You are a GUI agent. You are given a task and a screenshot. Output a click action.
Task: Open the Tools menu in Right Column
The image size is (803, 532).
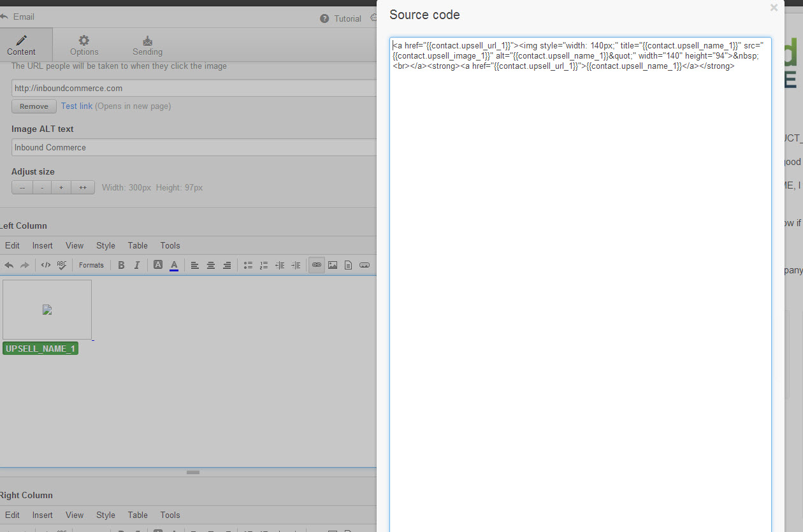click(x=170, y=515)
